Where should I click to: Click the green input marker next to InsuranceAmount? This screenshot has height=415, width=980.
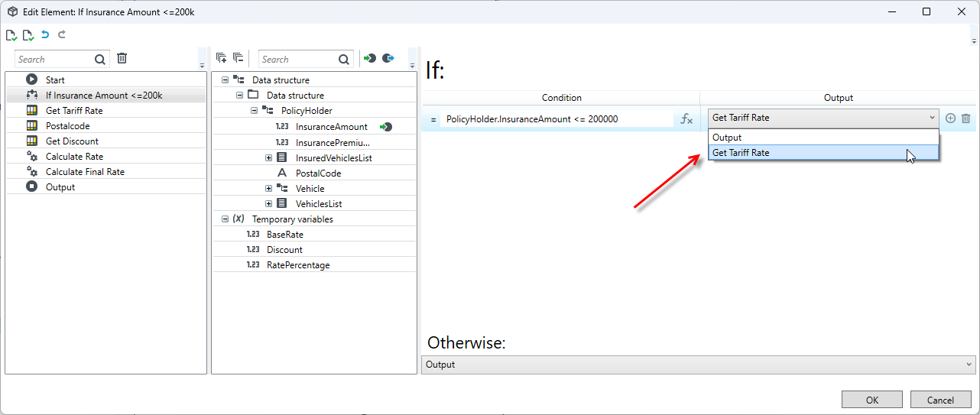point(385,127)
